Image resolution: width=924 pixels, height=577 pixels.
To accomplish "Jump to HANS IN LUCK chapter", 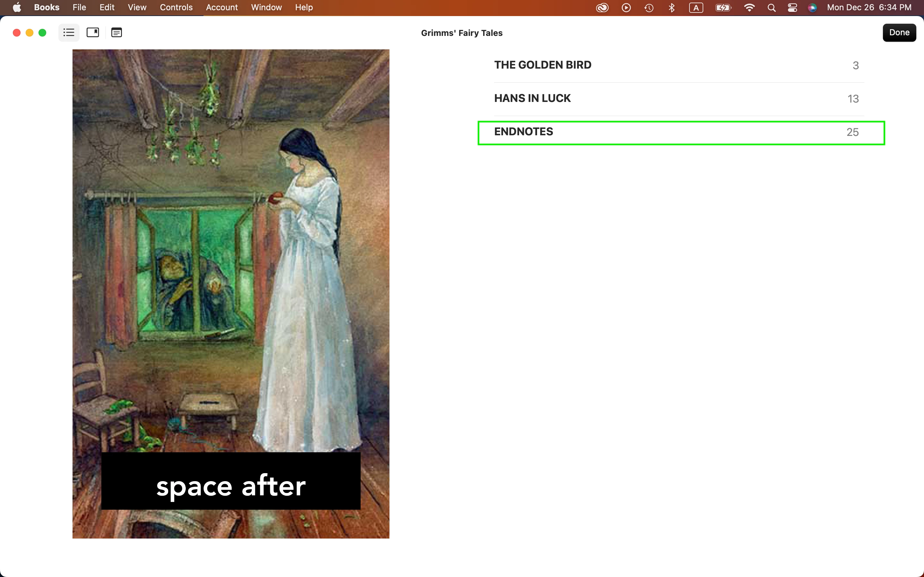I will [x=679, y=98].
